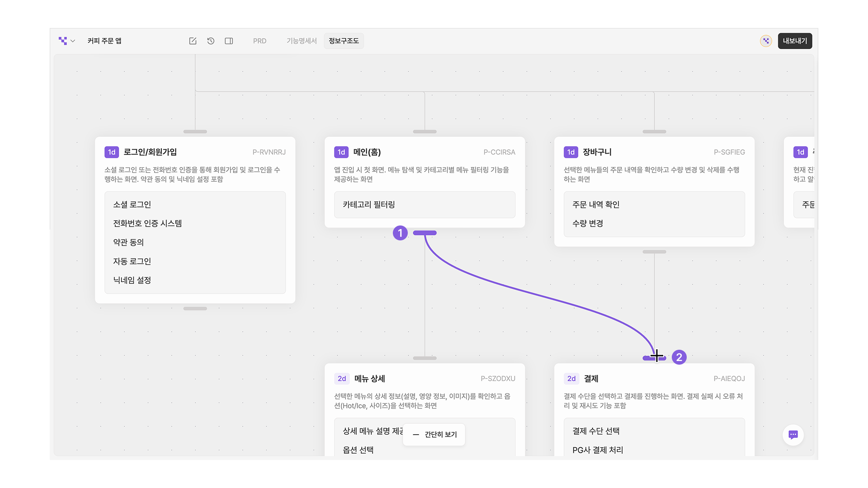The image size is (868, 488).
Task: Click the bottom handle of 로그인/회원가입 card
Action: click(x=195, y=309)
